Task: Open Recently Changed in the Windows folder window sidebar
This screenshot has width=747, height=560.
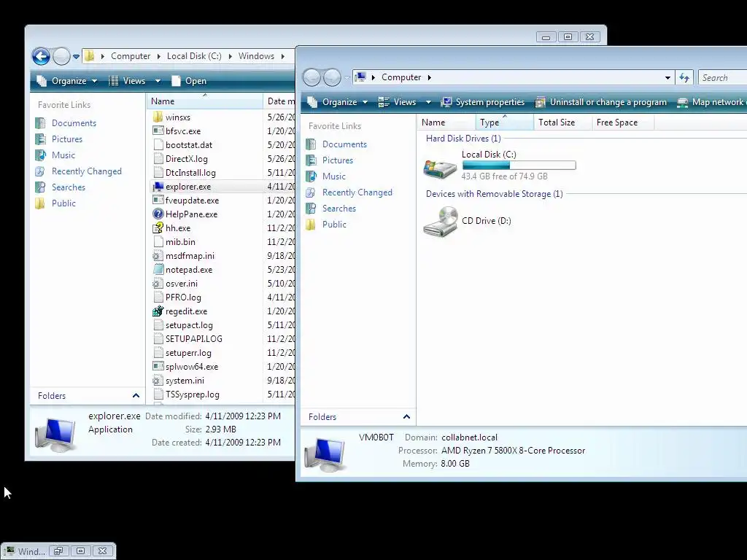Action: pyautogui.click(x=87, y=171)
